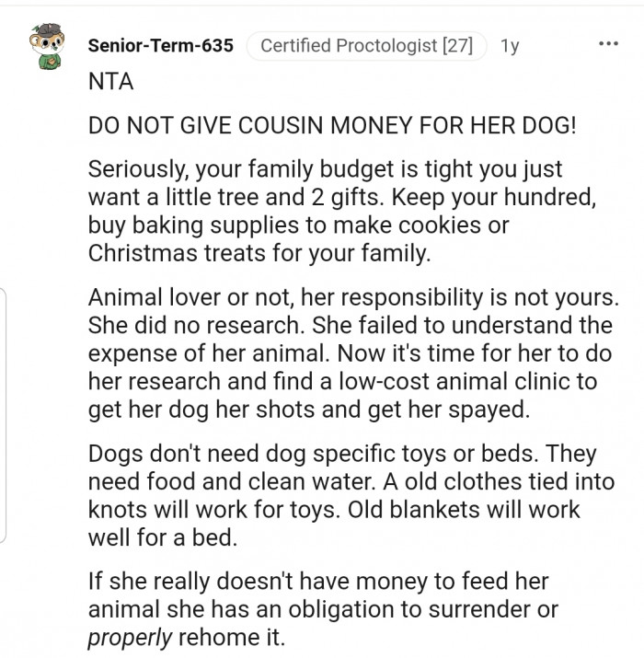Click the Certified Proctologist [27] flair badge
The height and width of the screenshot is (658, 644).
[x=366, y=45]
